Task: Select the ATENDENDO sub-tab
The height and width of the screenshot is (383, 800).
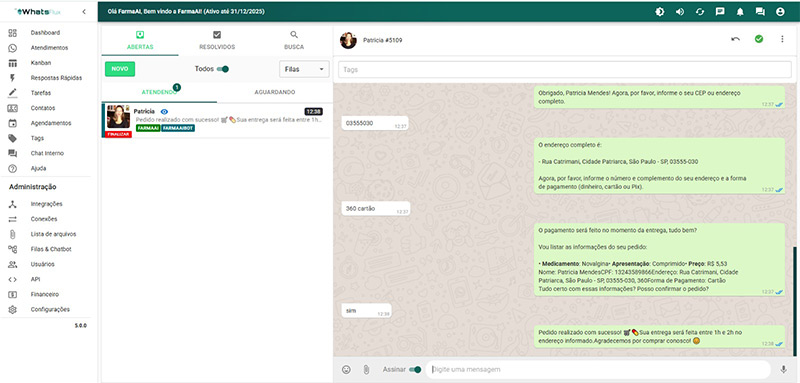Action: (x=159, y=92)
